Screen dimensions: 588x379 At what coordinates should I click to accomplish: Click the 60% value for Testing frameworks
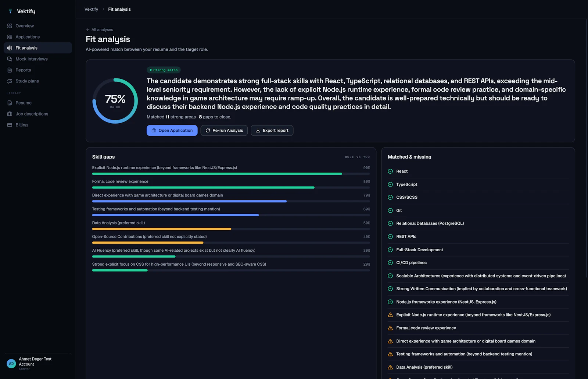(x=366, y=209)
